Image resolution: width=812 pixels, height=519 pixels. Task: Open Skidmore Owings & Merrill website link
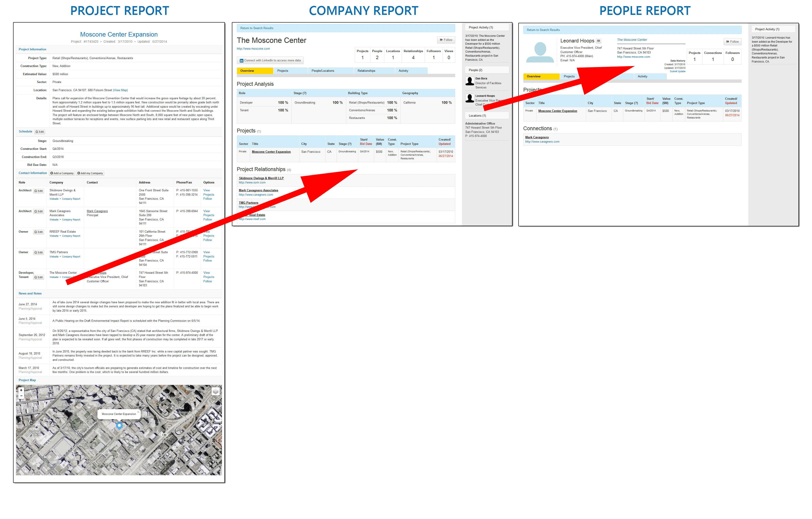tap(54, 199)
